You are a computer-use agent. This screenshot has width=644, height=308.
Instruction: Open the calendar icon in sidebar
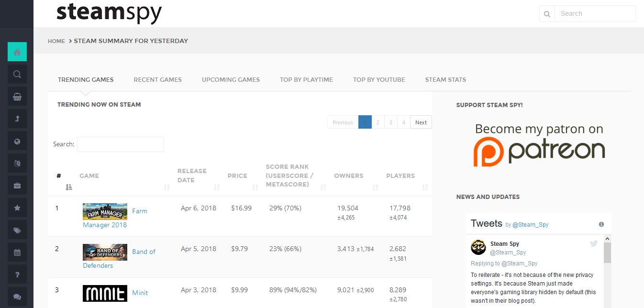(x=17, y=252)
